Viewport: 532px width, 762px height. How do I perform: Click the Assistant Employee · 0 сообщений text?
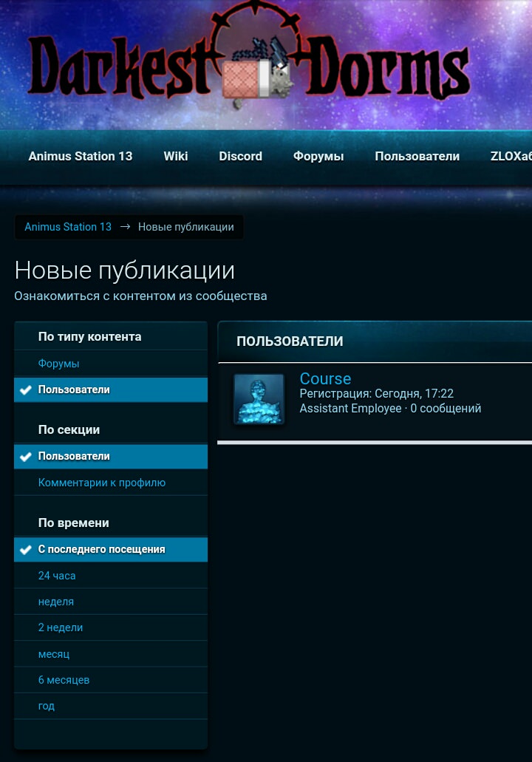pyautogui.click(x=390, y=409)
